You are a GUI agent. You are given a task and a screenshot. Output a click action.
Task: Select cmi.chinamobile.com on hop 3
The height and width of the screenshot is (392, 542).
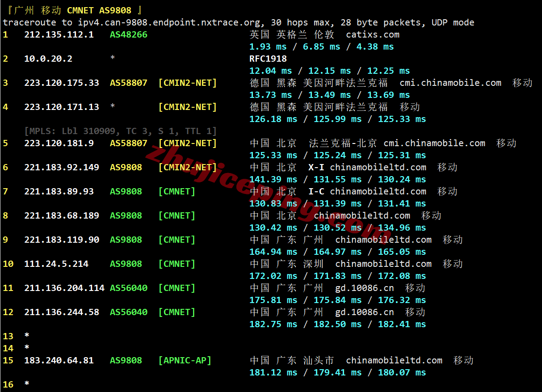(x=450, y=83)
